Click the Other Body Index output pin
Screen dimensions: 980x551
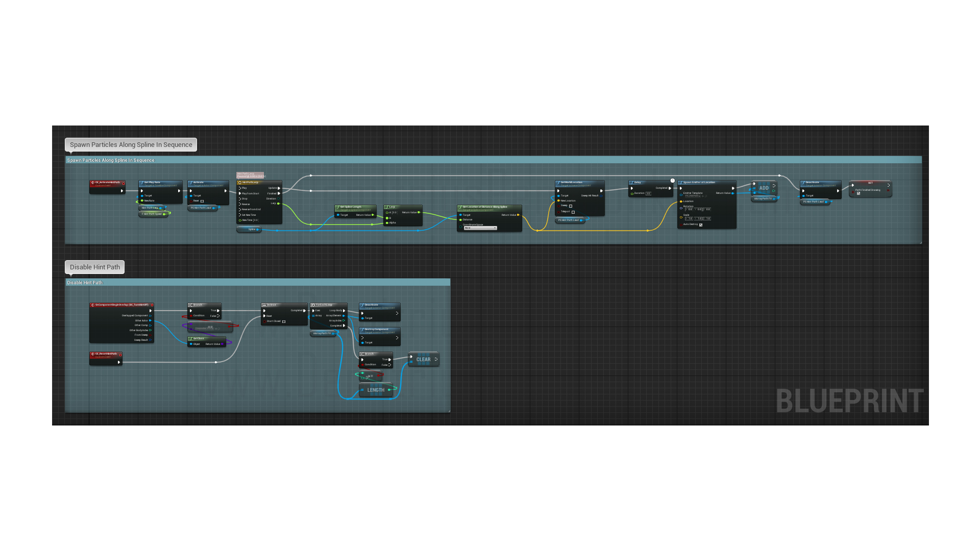point(150,330)
